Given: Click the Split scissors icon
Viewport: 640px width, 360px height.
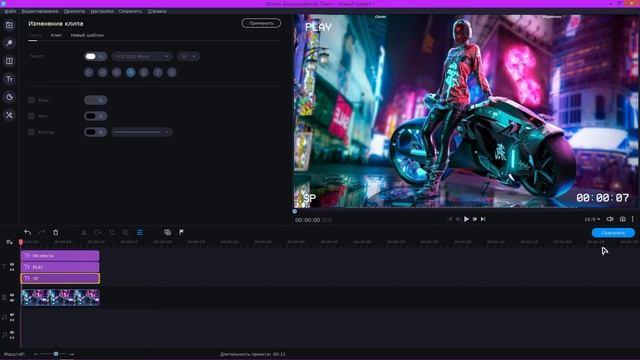Looking at the screenshot, I should (x=84, y=232).
